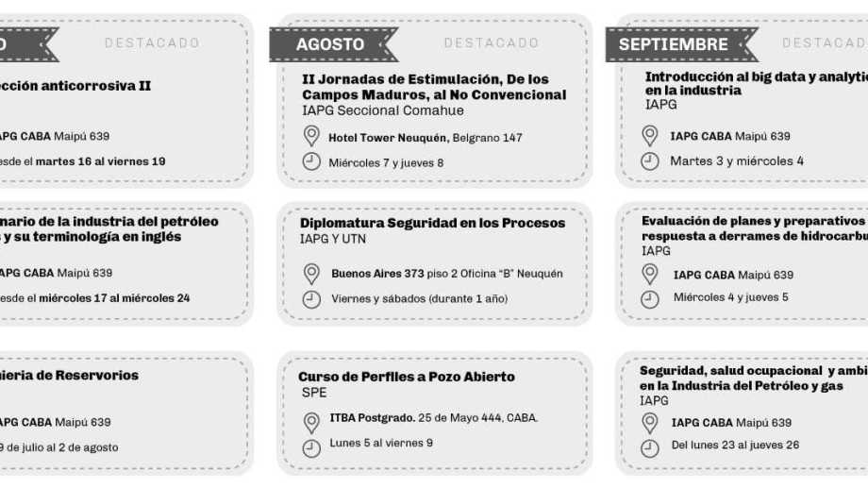
Task: Click the location pin beside Hotel Tower Neuquén
Action: pyautogui.click(x=311, y=137)
